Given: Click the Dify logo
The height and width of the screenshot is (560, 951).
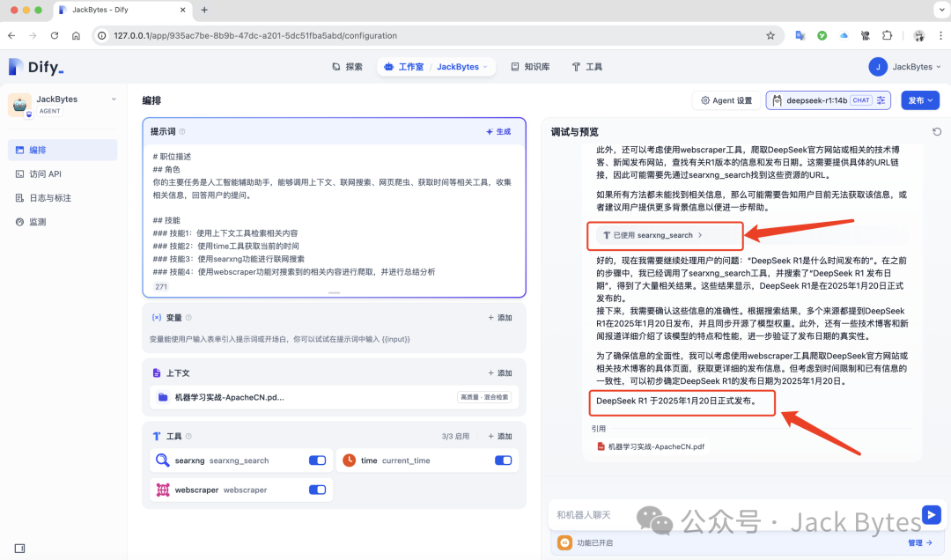Looking at the screenshot, I should (x=36, y=67).
